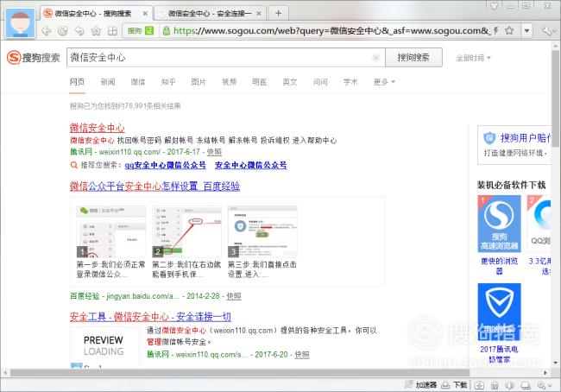The width and height of the screenshot is (561, 392).
Task: Click the green security lock icon
Action: (x=166, y=31)
